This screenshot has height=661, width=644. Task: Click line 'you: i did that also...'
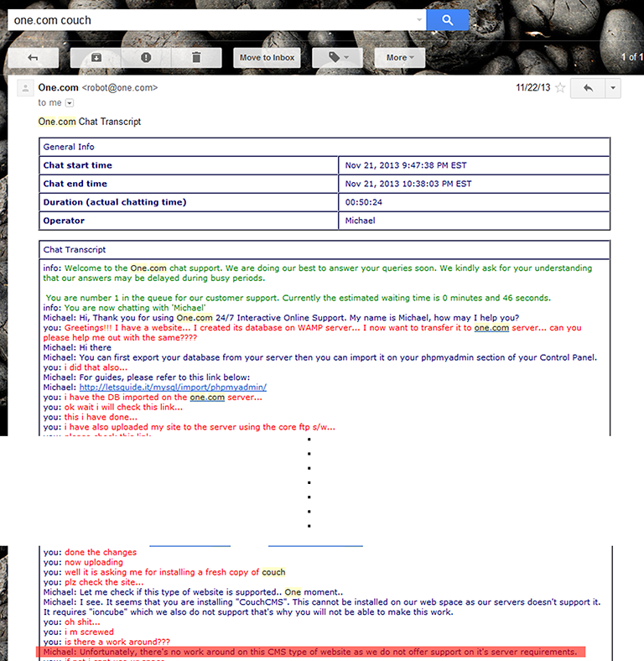tap(86, 367)
